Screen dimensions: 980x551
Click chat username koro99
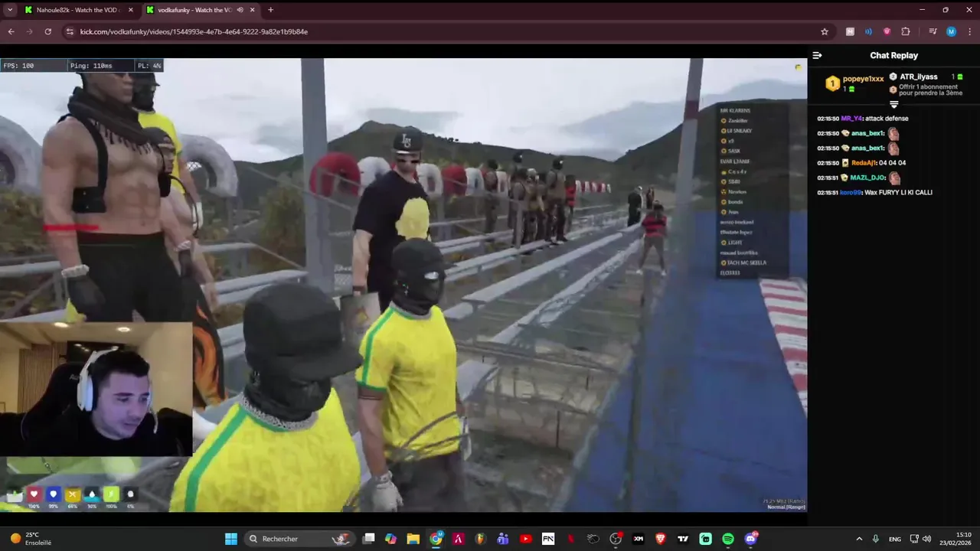click(x=851, y=192)
